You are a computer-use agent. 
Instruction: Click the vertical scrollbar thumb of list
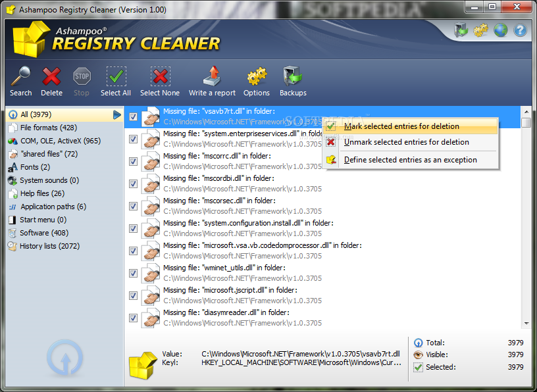526,122
